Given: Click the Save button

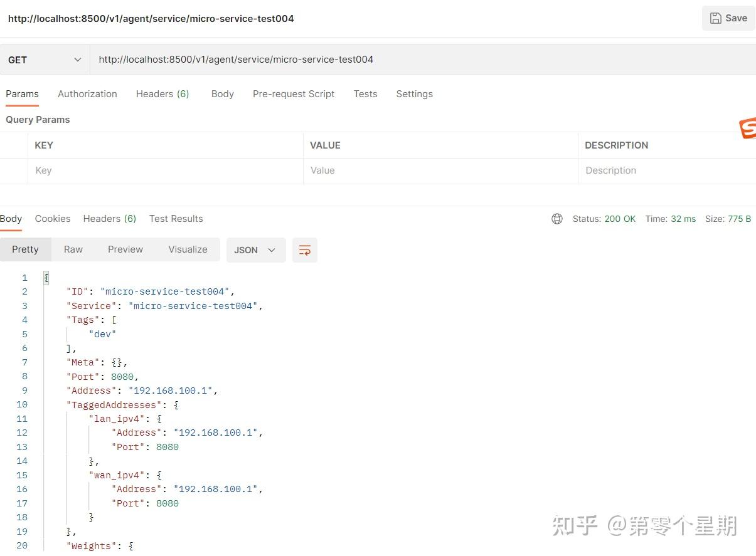Looking at the screenshot, I should pos(728,18).
